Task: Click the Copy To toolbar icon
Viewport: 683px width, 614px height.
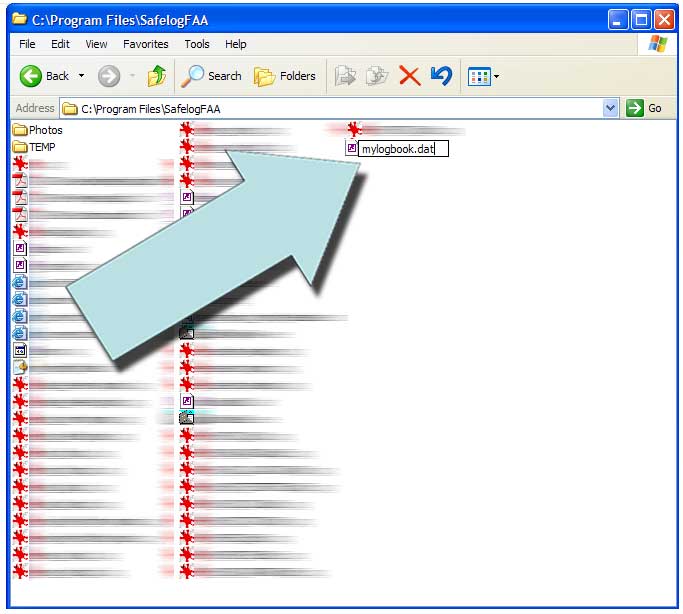Action: pyautogui.click(x=376, y=76)
